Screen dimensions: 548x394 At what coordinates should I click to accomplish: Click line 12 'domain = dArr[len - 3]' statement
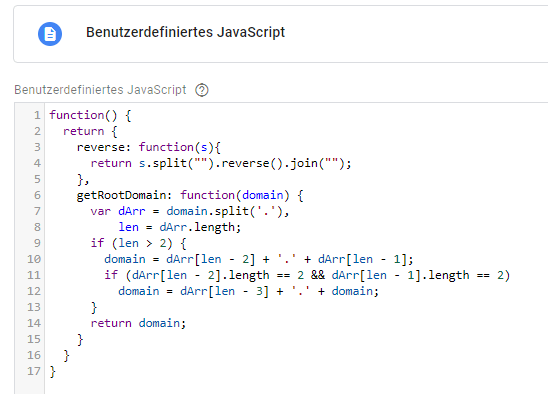tap(248, 292)
